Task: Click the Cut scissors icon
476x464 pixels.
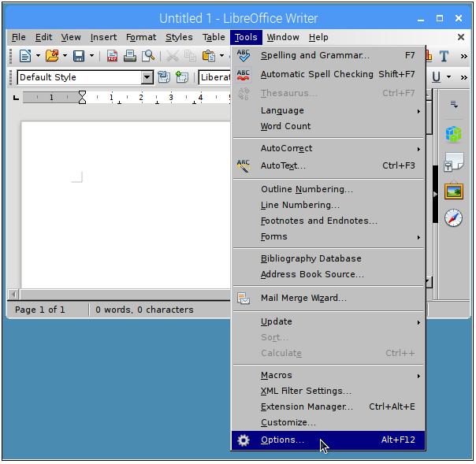Action: 172,56
